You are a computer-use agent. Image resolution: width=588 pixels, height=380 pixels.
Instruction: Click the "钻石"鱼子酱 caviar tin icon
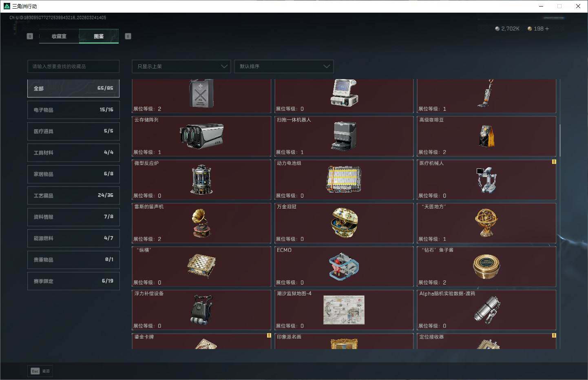click(486, 266)
